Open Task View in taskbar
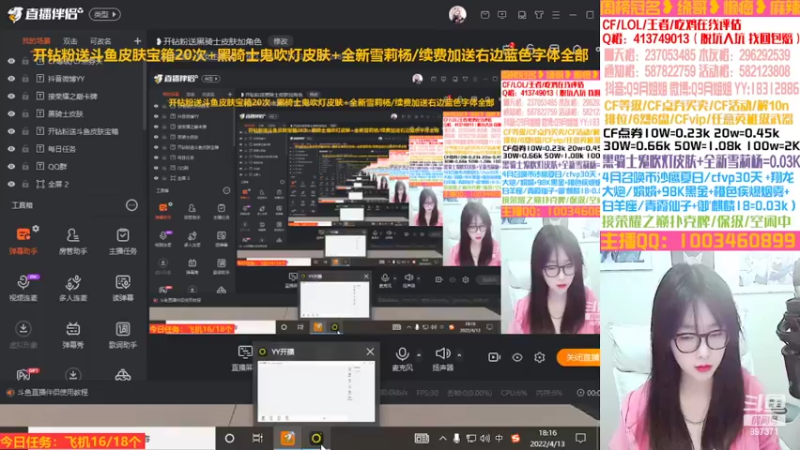 [x=258, y=438]
